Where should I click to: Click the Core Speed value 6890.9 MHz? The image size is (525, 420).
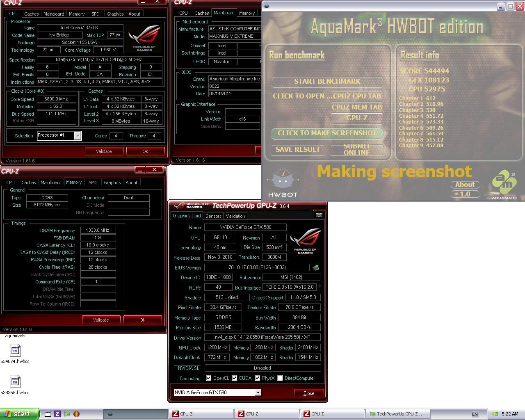(57, 99)
